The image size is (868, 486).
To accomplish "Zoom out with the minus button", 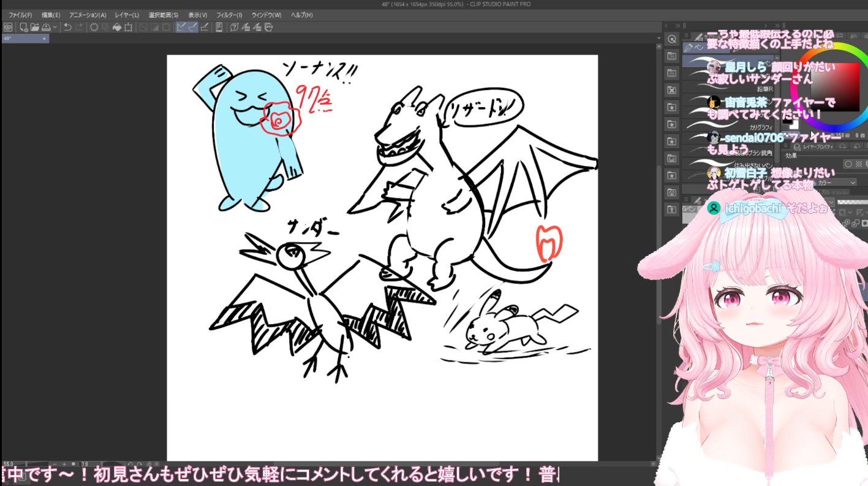I will pos(55,464).
